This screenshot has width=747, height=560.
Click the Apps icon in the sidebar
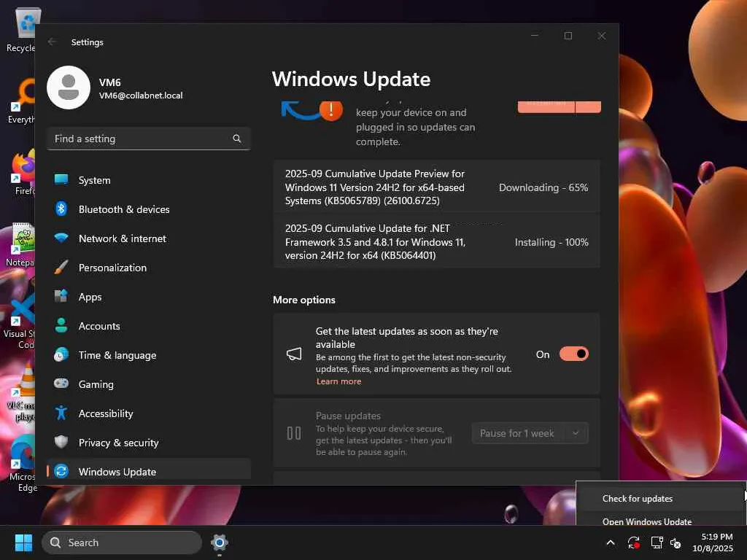61,296
